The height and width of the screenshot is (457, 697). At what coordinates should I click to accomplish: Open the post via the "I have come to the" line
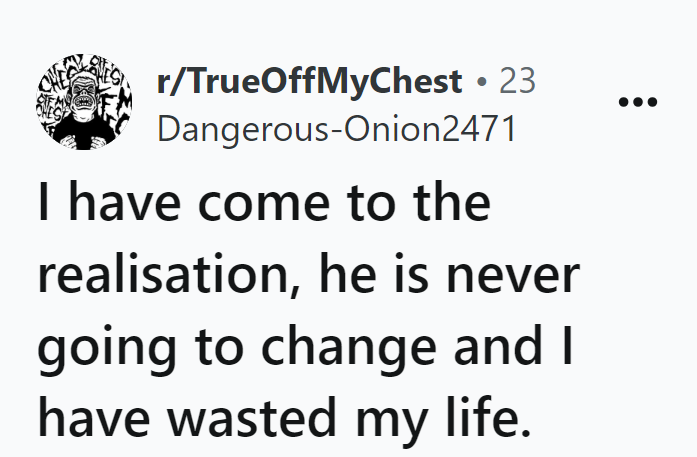click(x=264, y=203)
